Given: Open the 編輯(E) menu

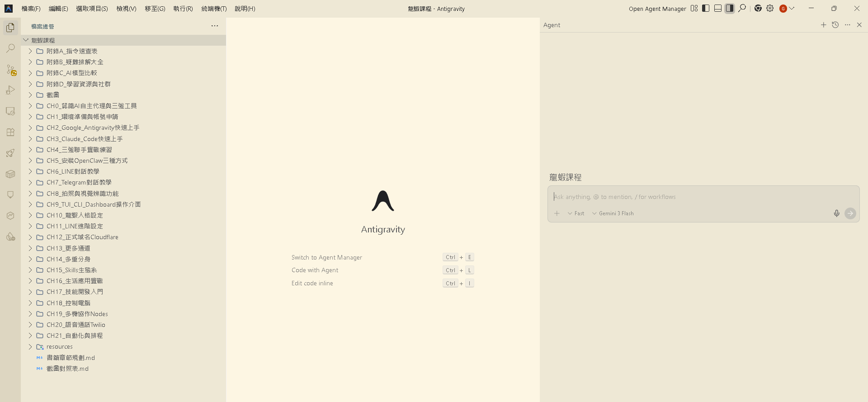Looking at the screenshot, I should coord(58,9).
